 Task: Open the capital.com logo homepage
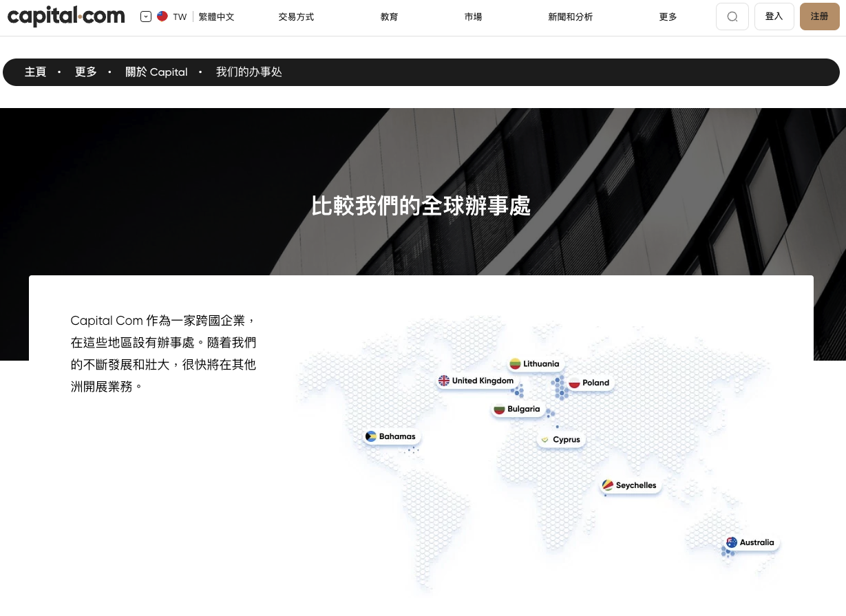click(66, 17)
